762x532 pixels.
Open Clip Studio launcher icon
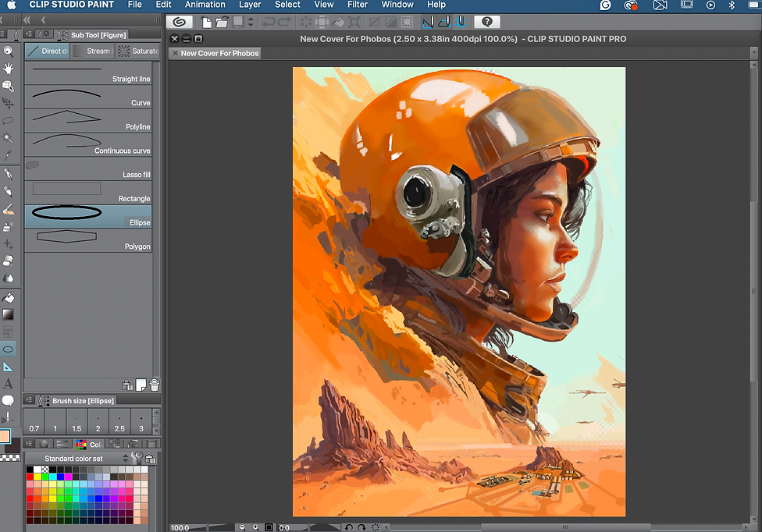click(180, 22)
